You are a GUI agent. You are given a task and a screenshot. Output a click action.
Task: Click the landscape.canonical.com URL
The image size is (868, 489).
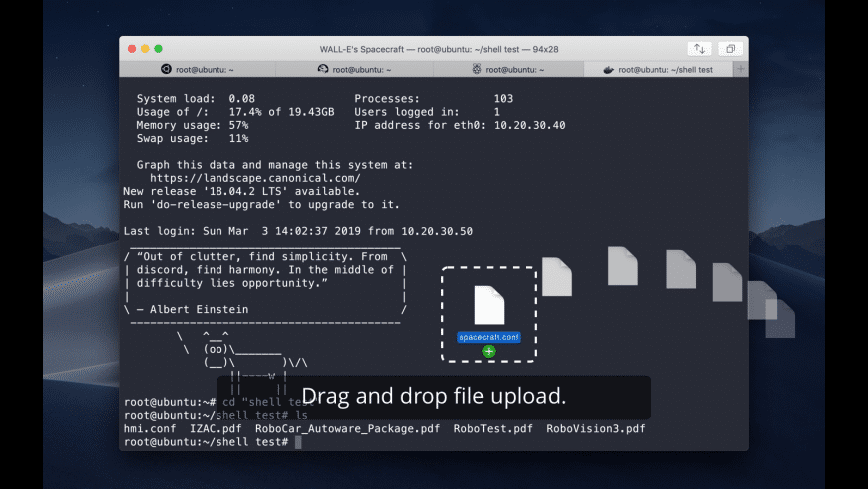click(x=255, y=178)
